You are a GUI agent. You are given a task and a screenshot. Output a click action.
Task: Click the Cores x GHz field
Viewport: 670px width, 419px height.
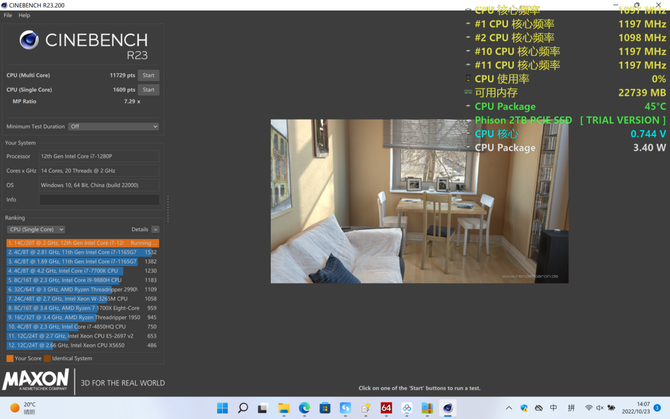click(x=99, y=171)
